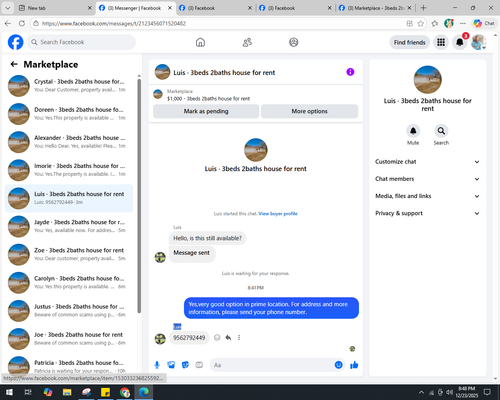The height and width of the screenshot is (400, 500).
Task: Open the notifications bell
Action: [460, 42]
